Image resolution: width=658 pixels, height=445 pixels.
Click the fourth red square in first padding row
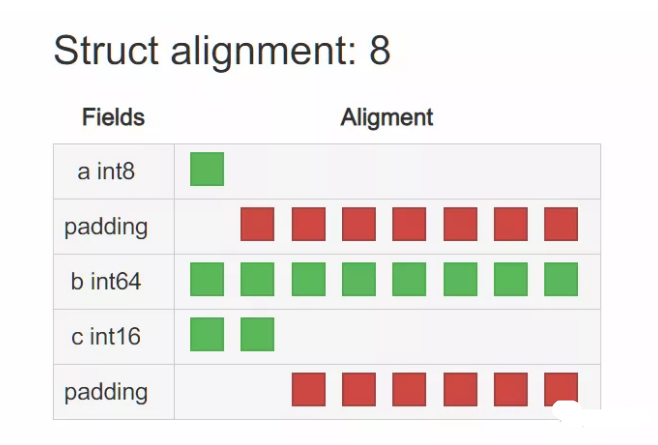pos(409,224)
